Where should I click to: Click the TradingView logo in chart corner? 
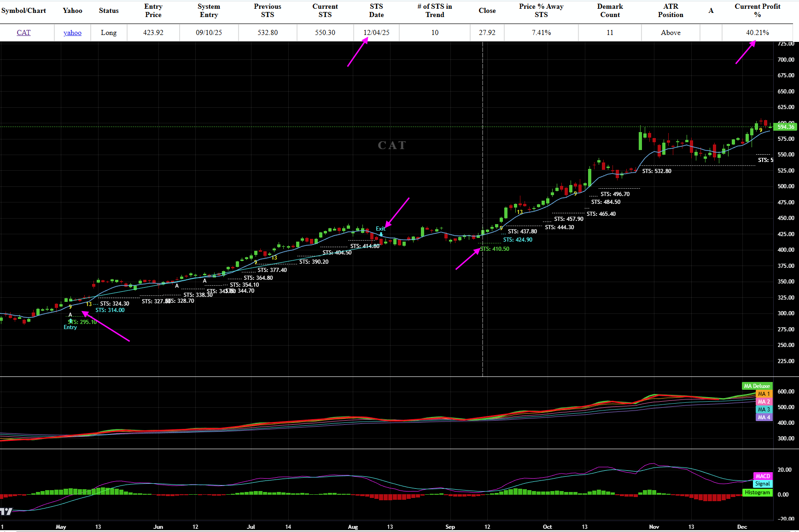(6, 511)
